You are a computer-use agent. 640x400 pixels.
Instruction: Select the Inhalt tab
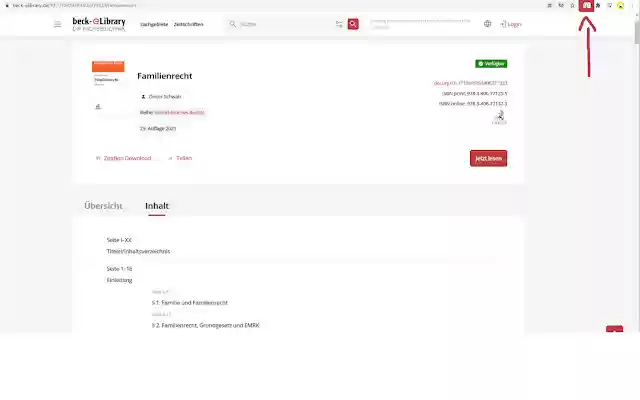[x=157, y=206]
